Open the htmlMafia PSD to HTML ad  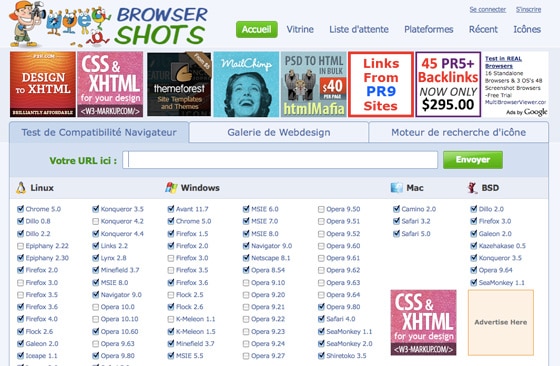314,84
